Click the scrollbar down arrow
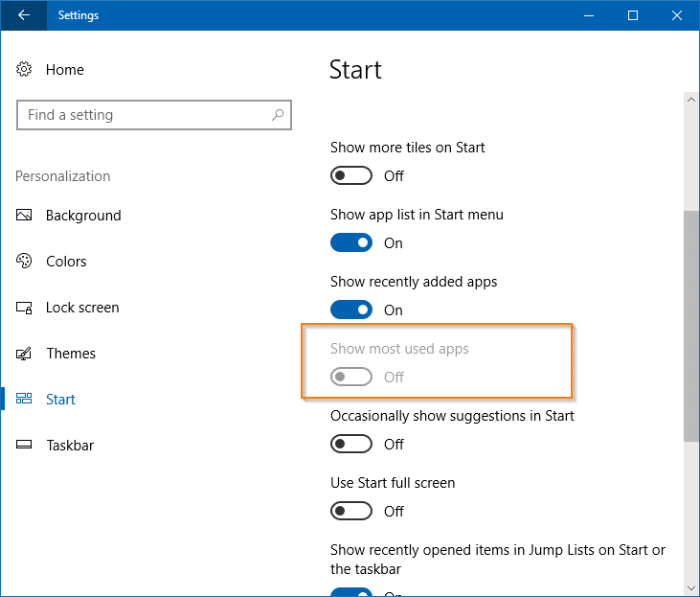The height and width of the screenshot is (597, 700). [691, 588]
